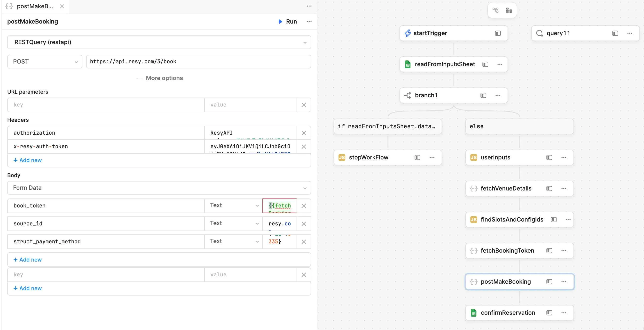Click the URL parameters value field
Screen dimensions: 644x330
251,105
